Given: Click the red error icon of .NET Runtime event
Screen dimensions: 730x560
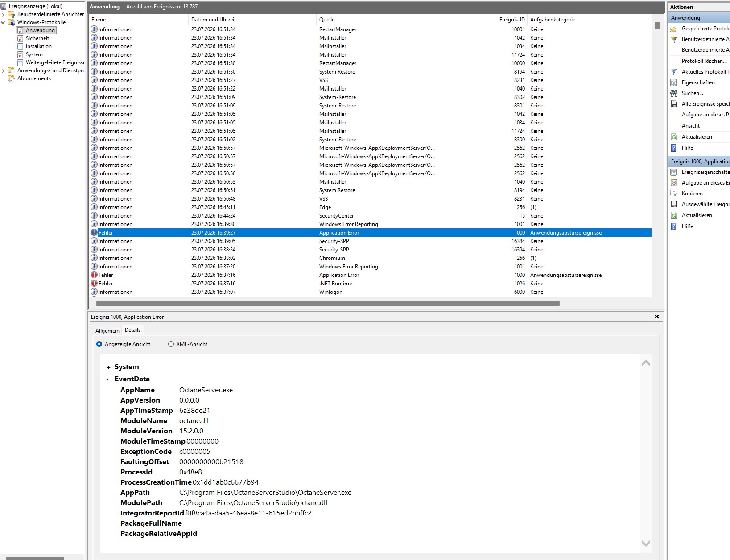Looking at the screenshot, I should (x=94, y=284).
